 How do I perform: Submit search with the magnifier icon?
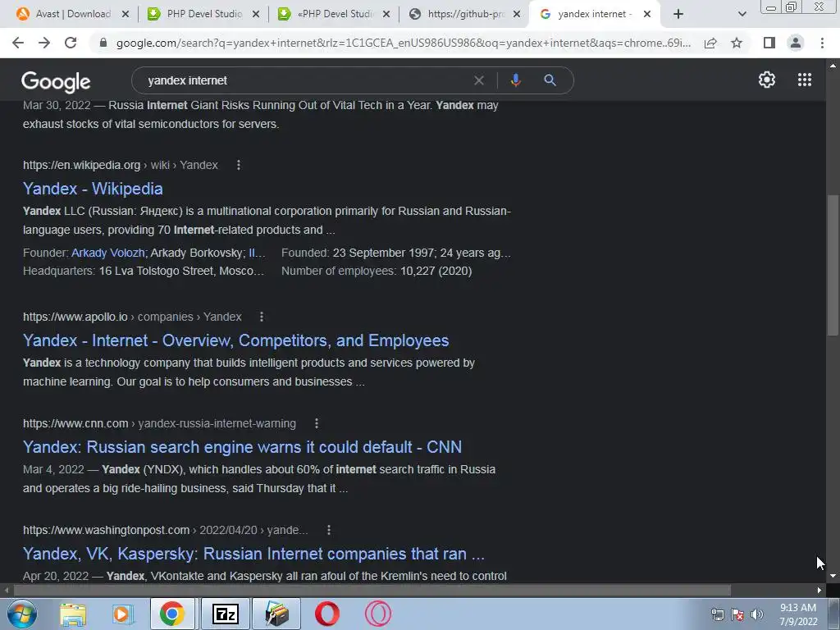(x=550, y=80)
